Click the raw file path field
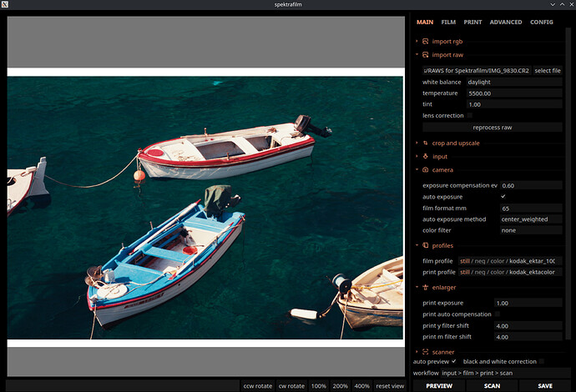Image resolution: width=576 pixels, height=392 pixels. click(477, 70)
